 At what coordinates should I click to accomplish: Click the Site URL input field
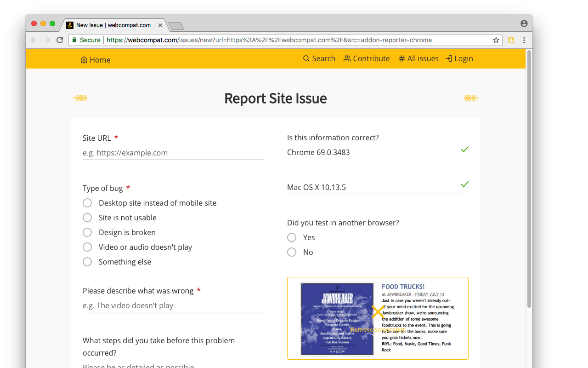173,152
